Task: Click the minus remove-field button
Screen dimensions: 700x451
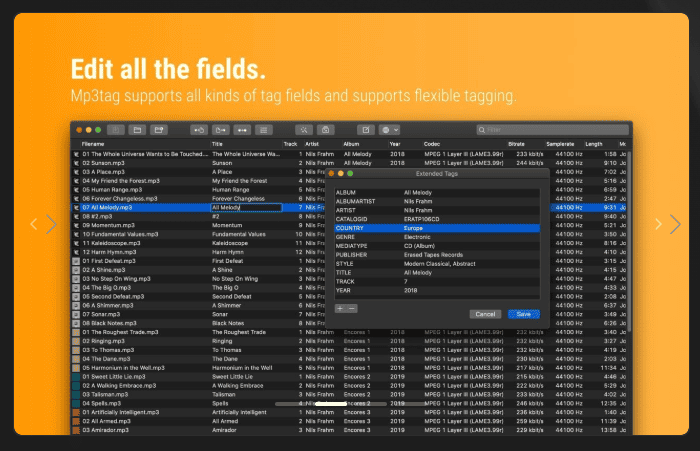Action: click(x=352, y=309)
